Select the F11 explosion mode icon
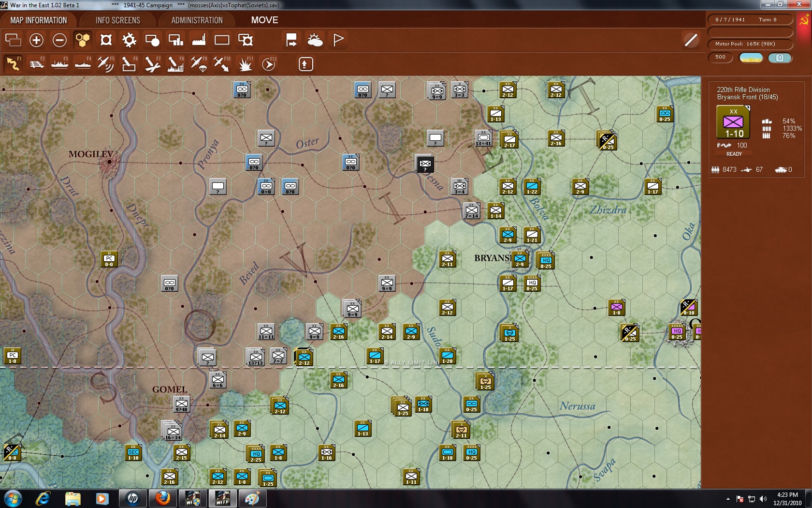Image resolution: width=812 pixels, height=508 pixels. (245, 63)
